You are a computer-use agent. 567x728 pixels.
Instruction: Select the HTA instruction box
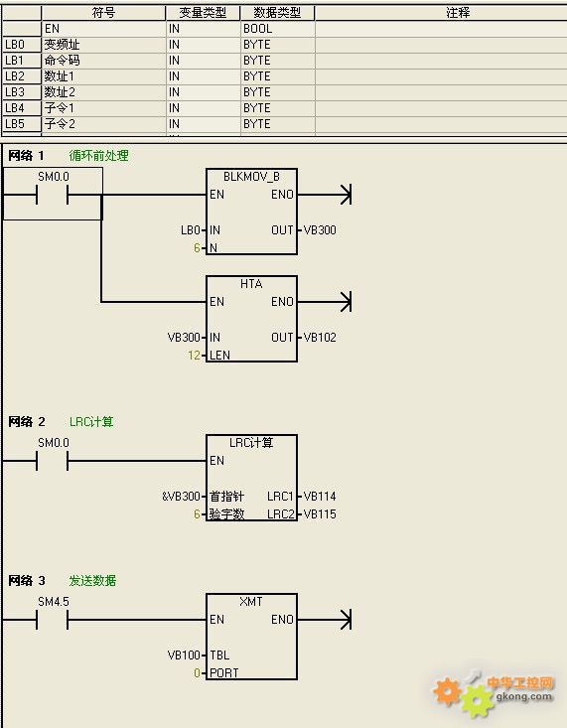point(251,319)
